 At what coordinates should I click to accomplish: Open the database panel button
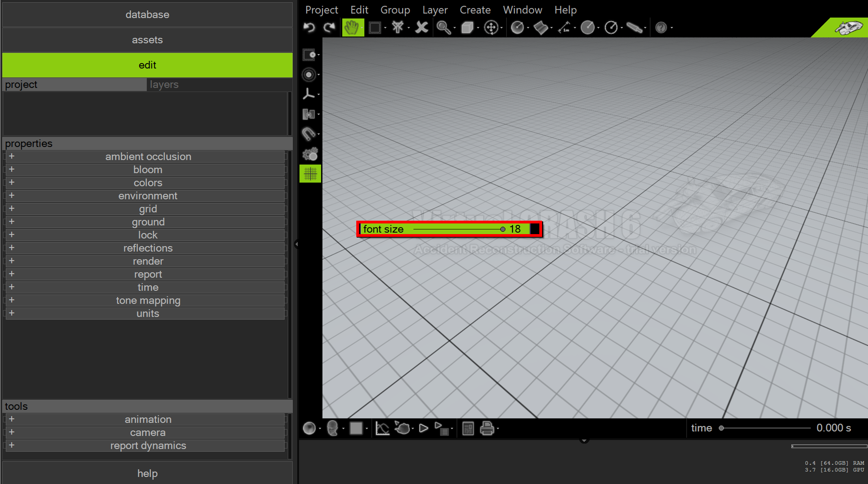click(x=147, y=15)
